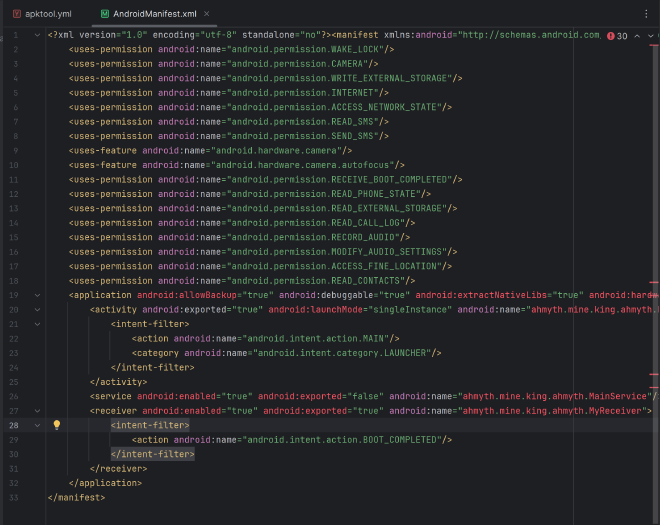Click the red error indicator showing 30

[x=617, y=36]
